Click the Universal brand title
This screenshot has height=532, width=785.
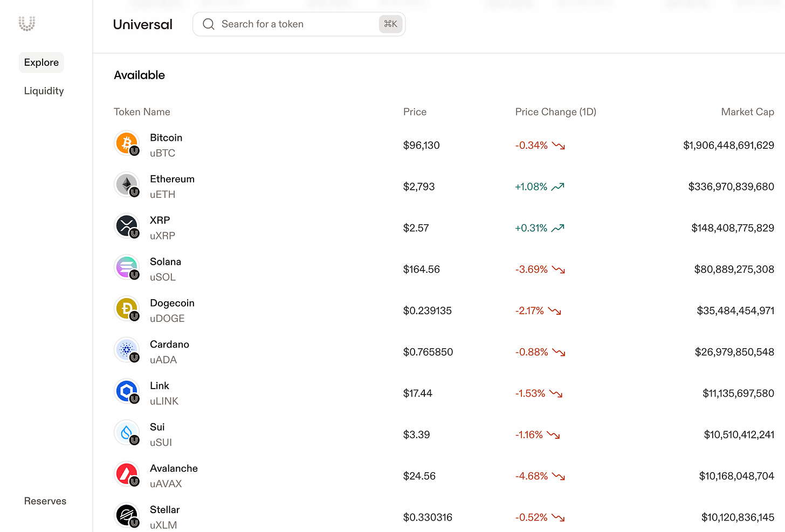pos(143,24)
